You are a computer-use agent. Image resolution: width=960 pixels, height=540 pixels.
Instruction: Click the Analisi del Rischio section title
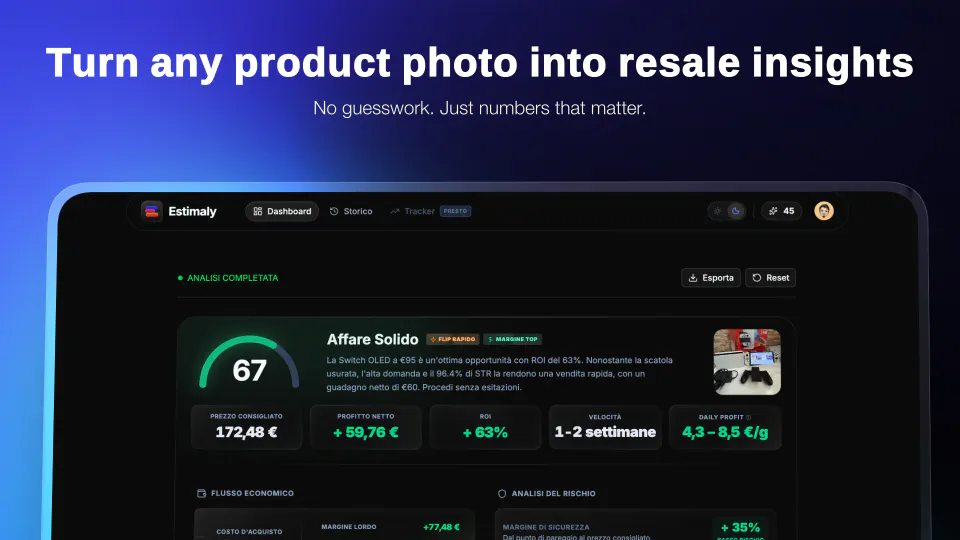click(x=553, y=493)
